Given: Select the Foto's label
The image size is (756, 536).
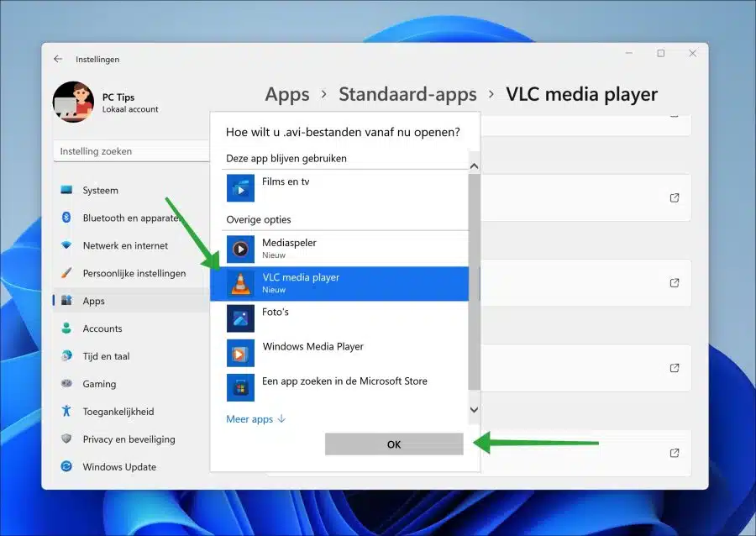Looking at the screenshot, I should click(x=276, y=313).
